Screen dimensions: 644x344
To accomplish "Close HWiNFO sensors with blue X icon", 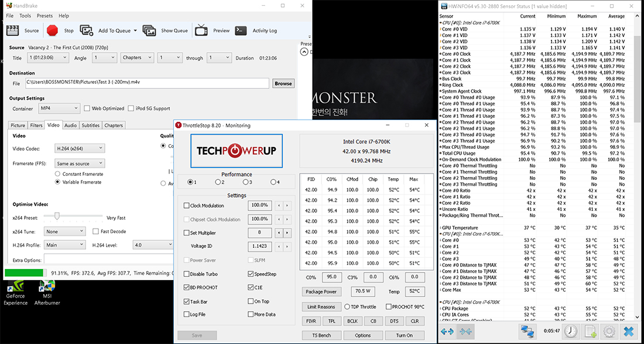I will [629, 331].
